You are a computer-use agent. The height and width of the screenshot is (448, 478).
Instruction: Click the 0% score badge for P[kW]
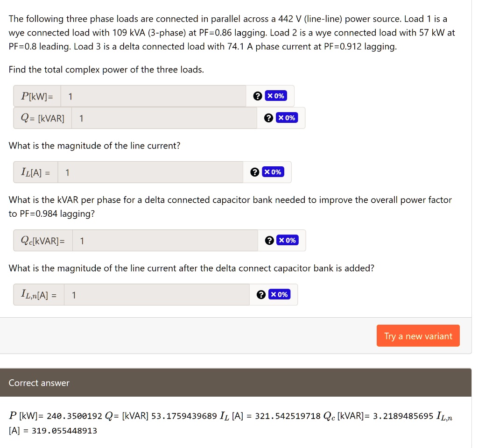(275, 96)
